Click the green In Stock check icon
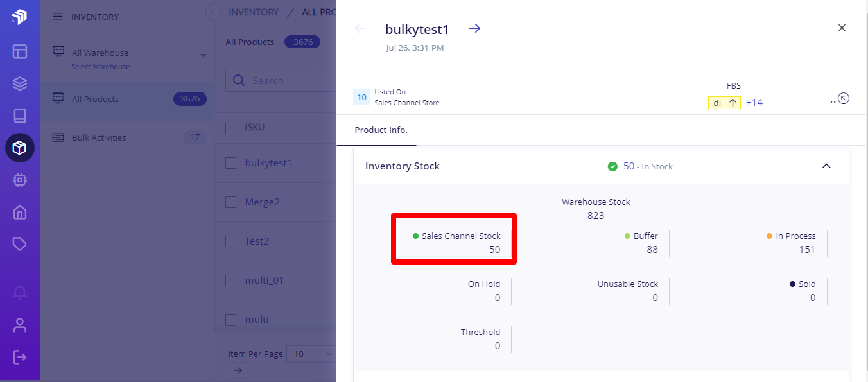Screen dimensions: 868x382 pos(612,166)
